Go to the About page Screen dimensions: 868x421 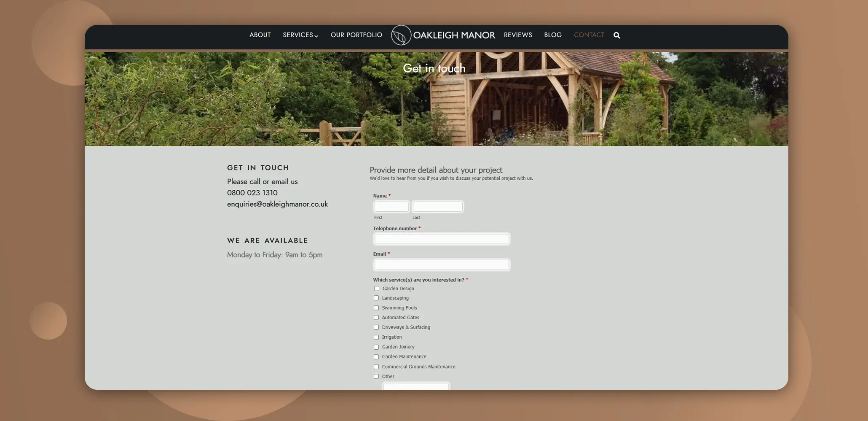[x=260, y=35]
